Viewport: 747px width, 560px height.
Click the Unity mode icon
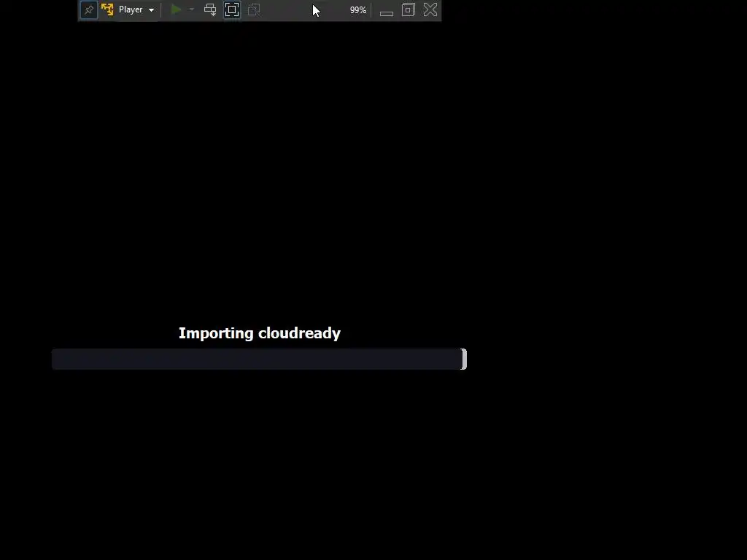pos(254,9)
